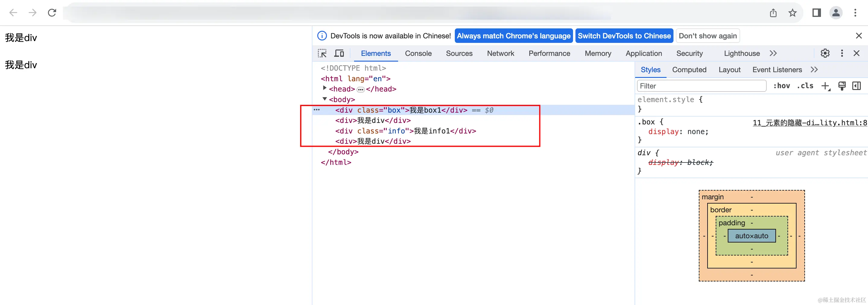The width and height of the screenshot is (868, 305).
Task: Open the Application tab
Action: point(644,53)
